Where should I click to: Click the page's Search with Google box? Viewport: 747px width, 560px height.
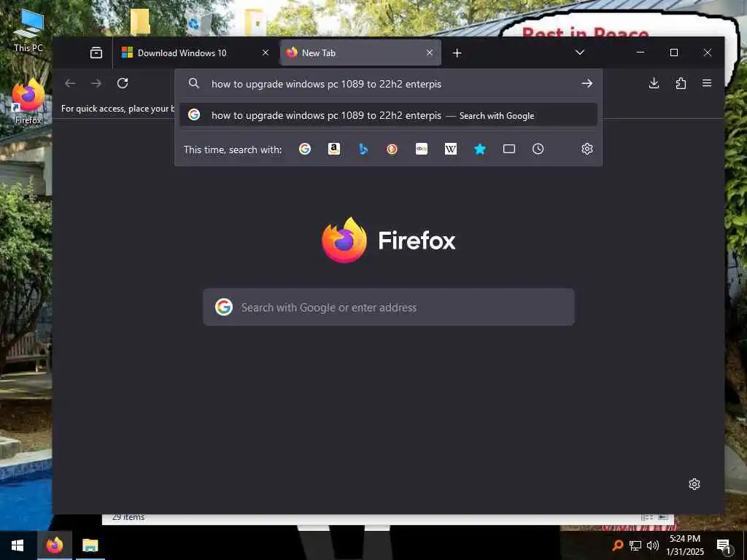[389, 307]
